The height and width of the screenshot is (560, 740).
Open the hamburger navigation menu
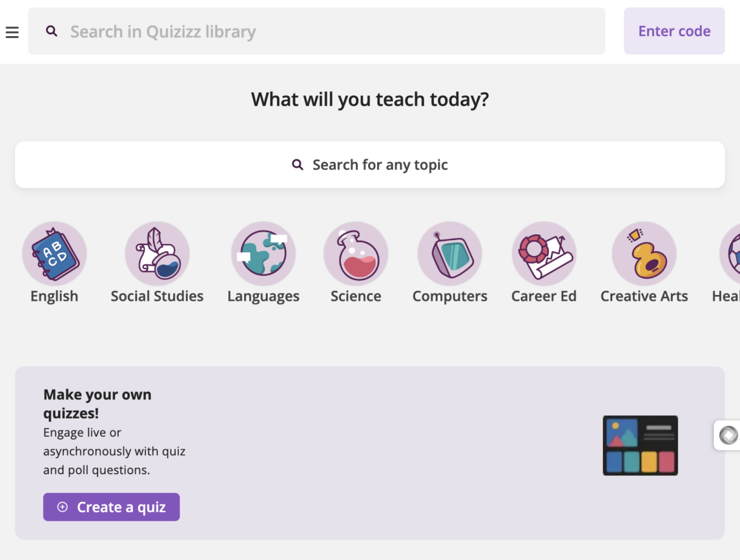pos(12,32)
